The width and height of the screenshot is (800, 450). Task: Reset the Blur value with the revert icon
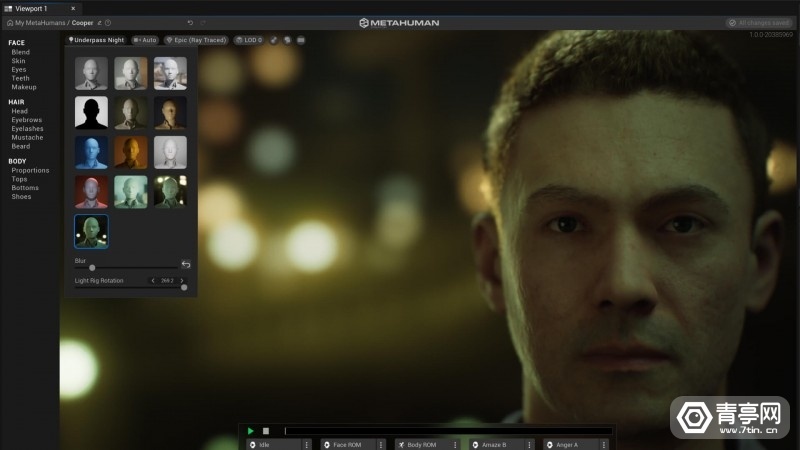click(185, 264)
